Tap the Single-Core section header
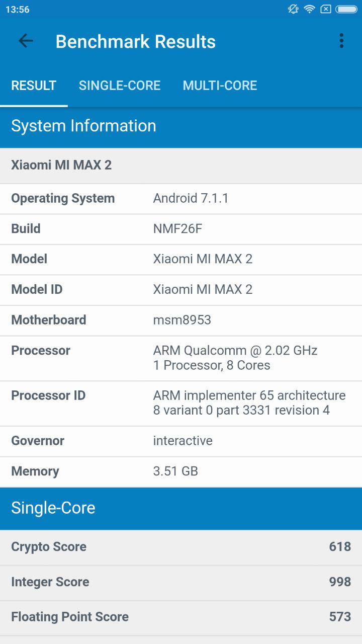362x644 pixels. (181, 508)
